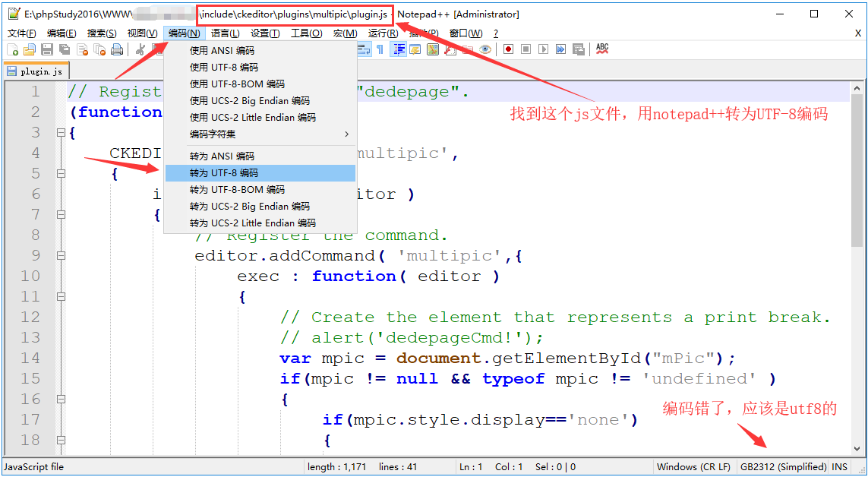
Task: Click the Start Recording macro icon
Action: point(507,49)
